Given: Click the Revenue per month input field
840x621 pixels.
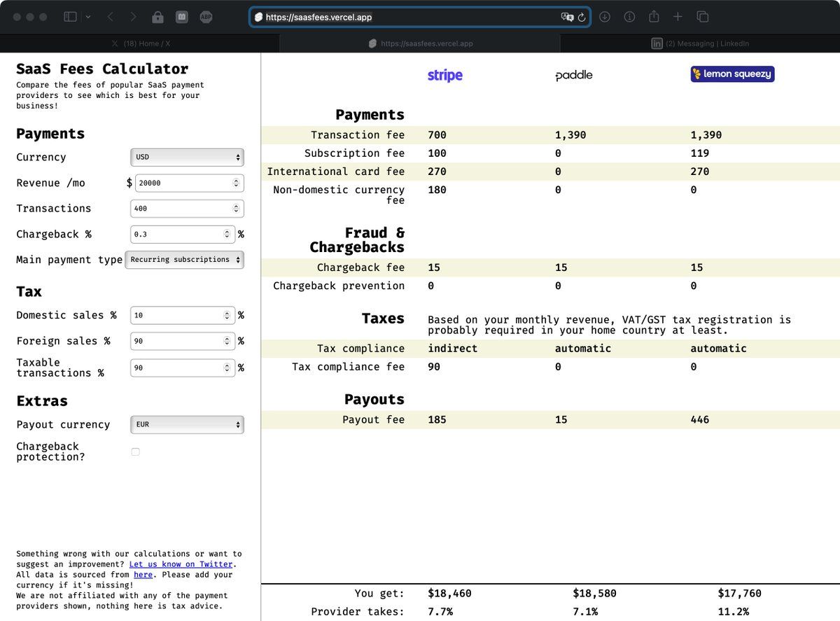Looking at the screenshot, I should pyautogui.click(x=183, y=183).
